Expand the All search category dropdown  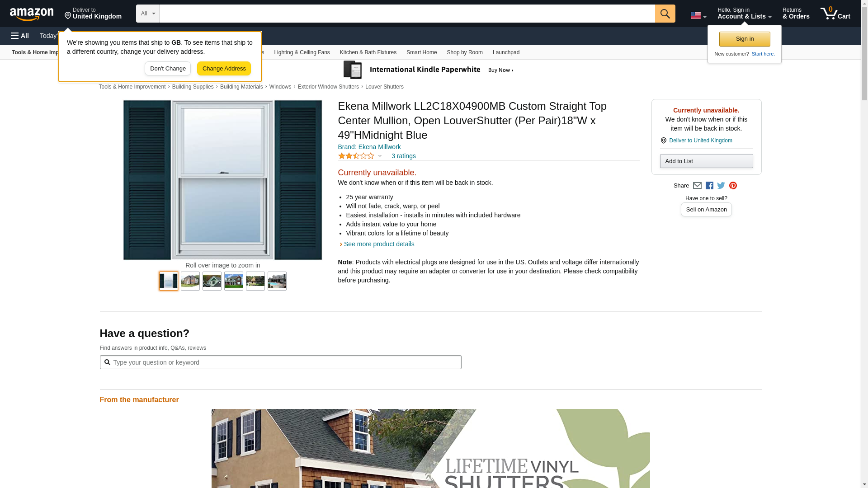(x=148, y=14)
